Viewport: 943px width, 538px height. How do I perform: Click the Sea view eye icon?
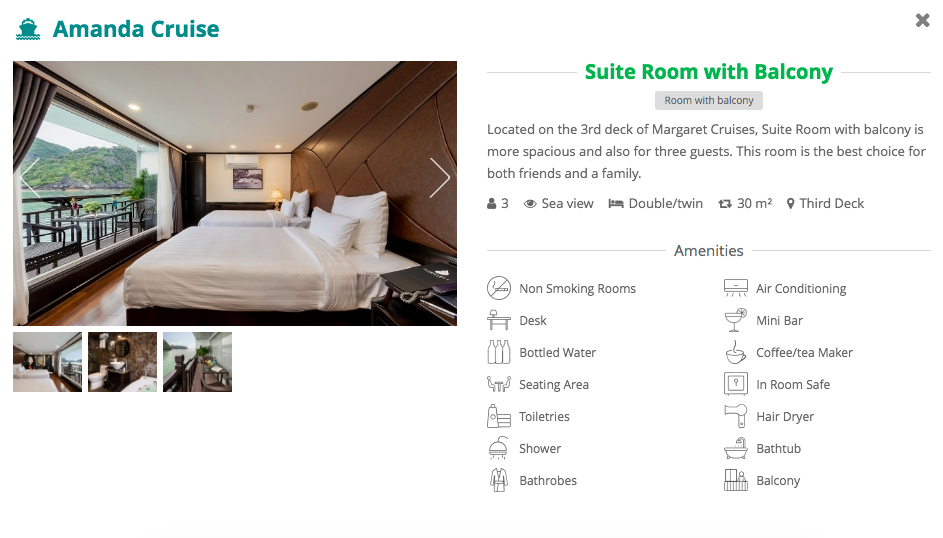(530, 204)
